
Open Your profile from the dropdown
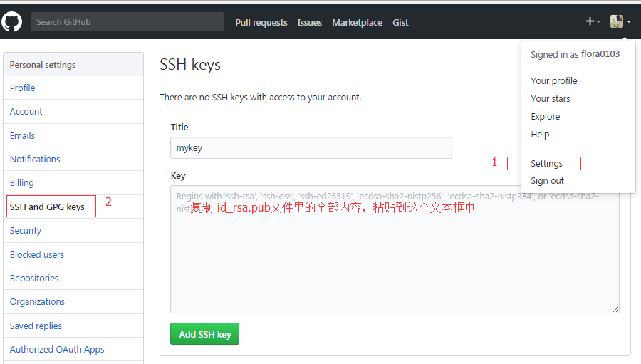click(x=553, y=80)
